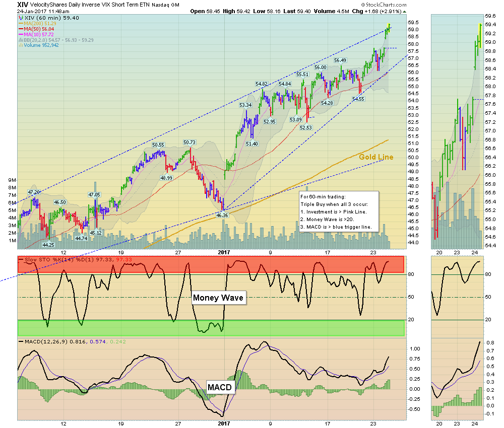Click the candlestick legend icon before XIV (60 min)
This screenshot has height=428, width=504.
click(21, 18)
